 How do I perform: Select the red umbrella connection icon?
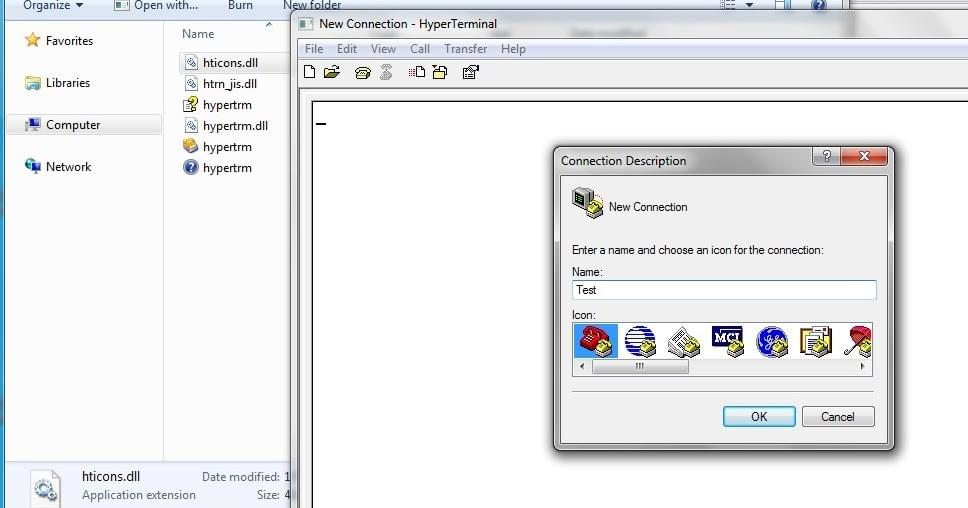click(x=857, y=341)
